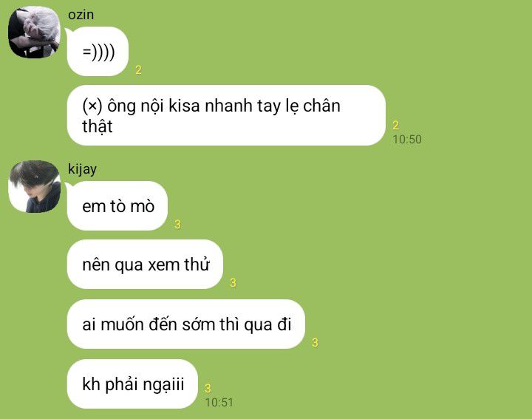Open kijay's profile avatar
The height and width of the screenshot is (419, 532).
(x=34, y=187)
